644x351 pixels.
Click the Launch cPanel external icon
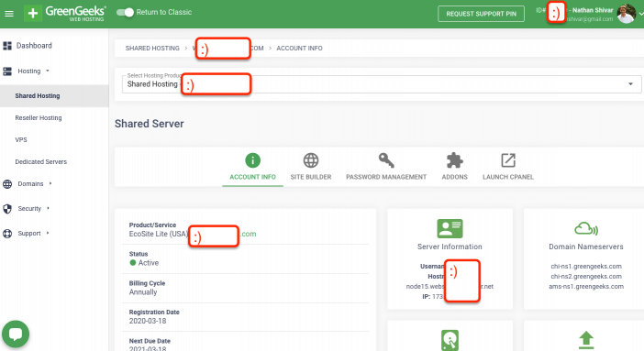(x=508, y=160)
